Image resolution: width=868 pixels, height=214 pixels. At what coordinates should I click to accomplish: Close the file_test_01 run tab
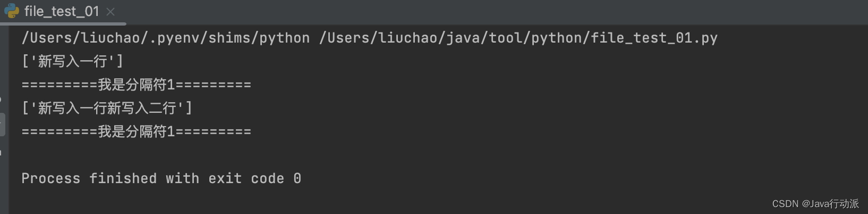pyautogui.click(x=110, y=12)
